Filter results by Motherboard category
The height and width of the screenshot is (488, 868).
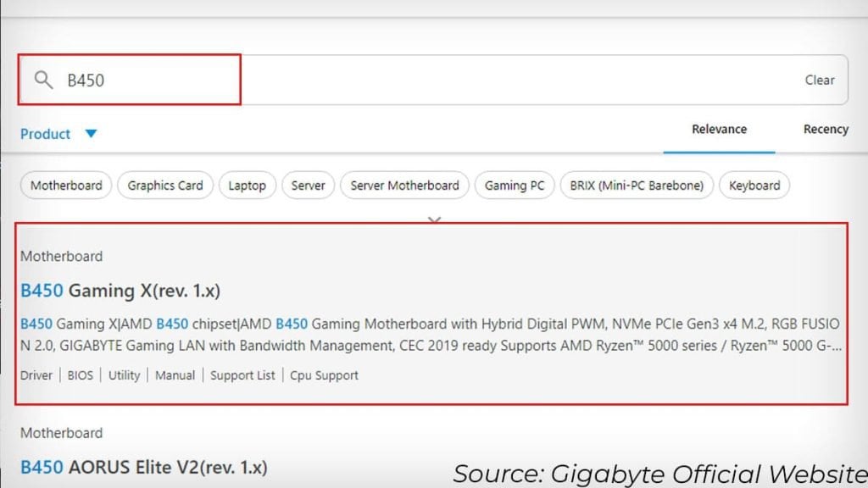pyautogui.click(x=65, y=185)
